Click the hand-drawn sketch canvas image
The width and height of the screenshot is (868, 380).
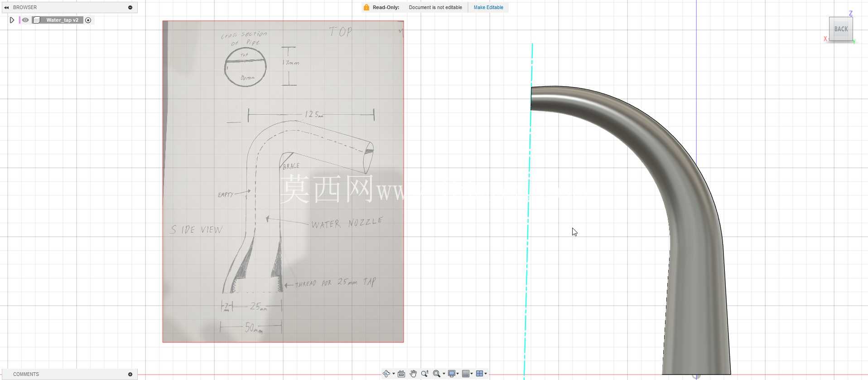[283, 181]
